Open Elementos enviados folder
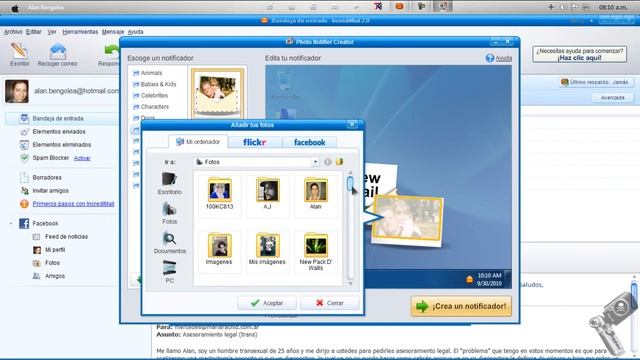Viewport: 640px width, 360px height. click(59, 131)
